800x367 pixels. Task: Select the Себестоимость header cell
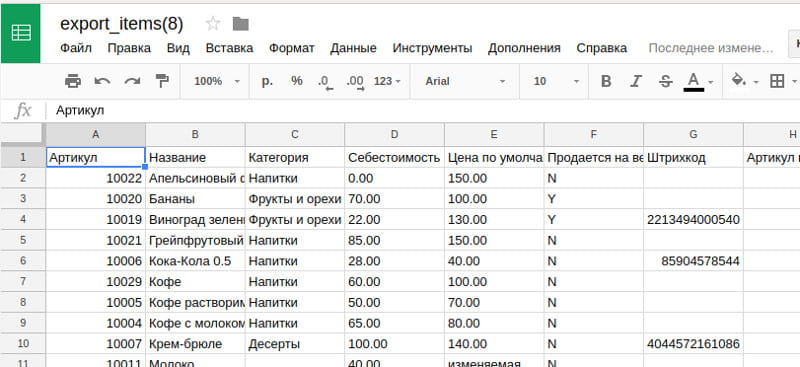click(394, 157)
